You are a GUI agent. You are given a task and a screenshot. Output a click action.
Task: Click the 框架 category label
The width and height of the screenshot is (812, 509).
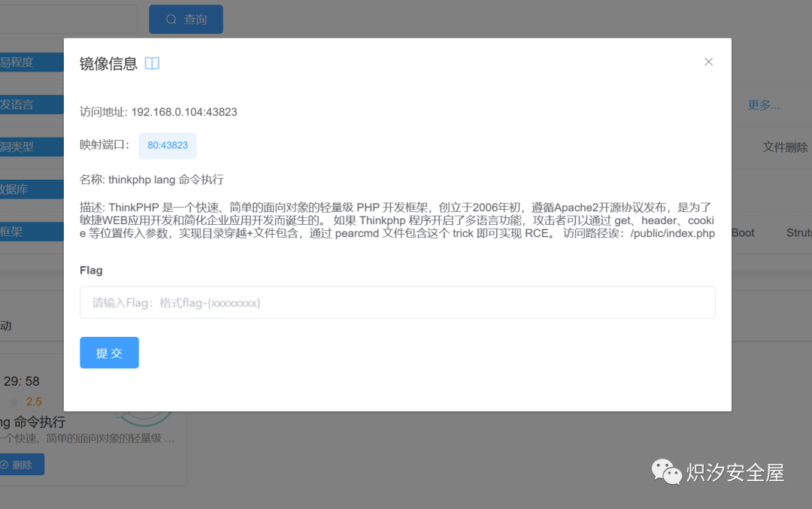(x=32, y=232)
